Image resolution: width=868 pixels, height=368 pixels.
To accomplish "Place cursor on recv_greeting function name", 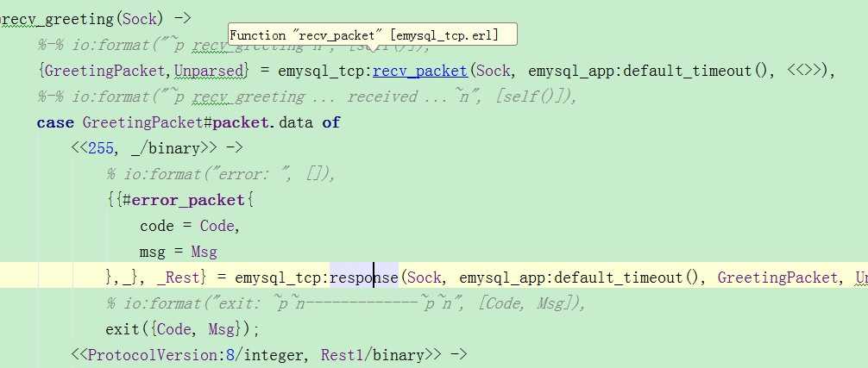I will (x=56, y=19).
